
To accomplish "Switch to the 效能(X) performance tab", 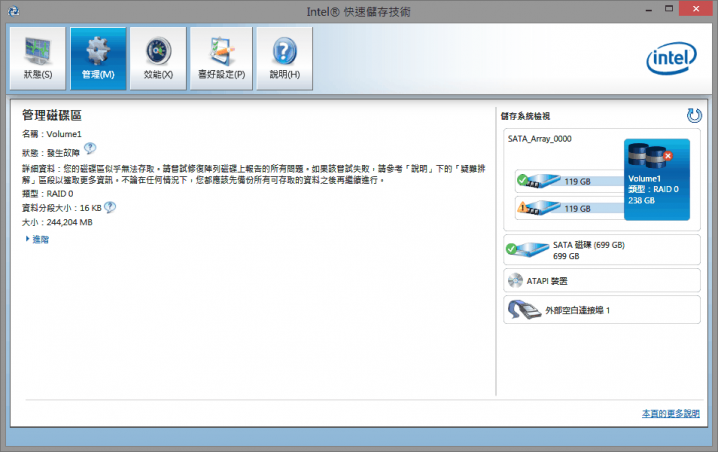I will click(x=158, y=58).
